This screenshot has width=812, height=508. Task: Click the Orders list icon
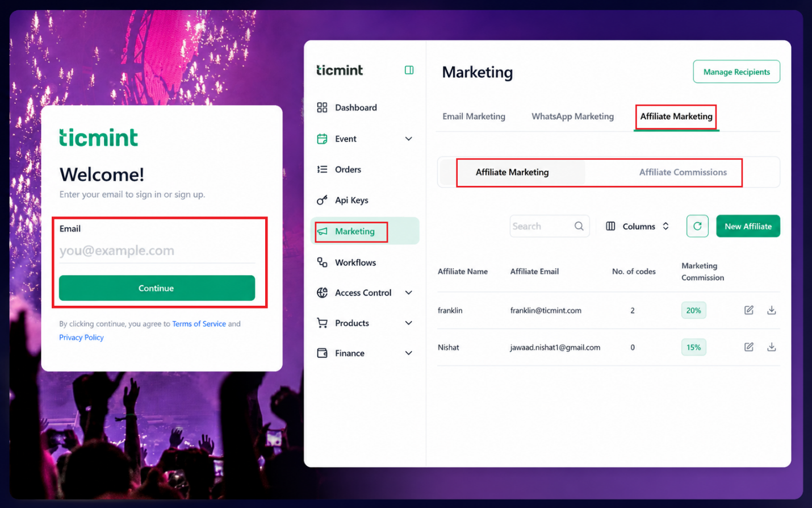322,169
